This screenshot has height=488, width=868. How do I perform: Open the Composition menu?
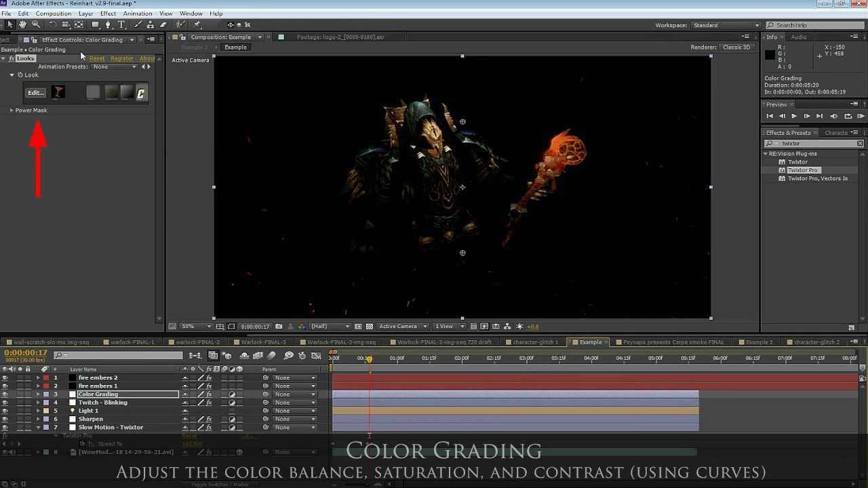(54, 14)
